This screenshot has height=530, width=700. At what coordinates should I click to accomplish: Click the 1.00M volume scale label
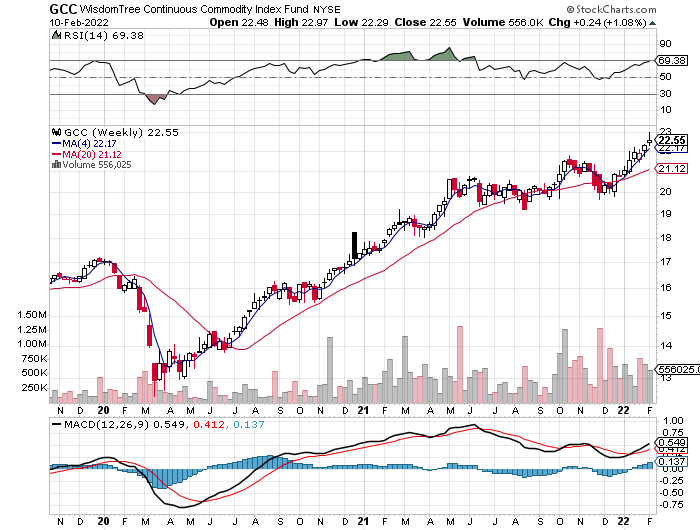point(32,344)
